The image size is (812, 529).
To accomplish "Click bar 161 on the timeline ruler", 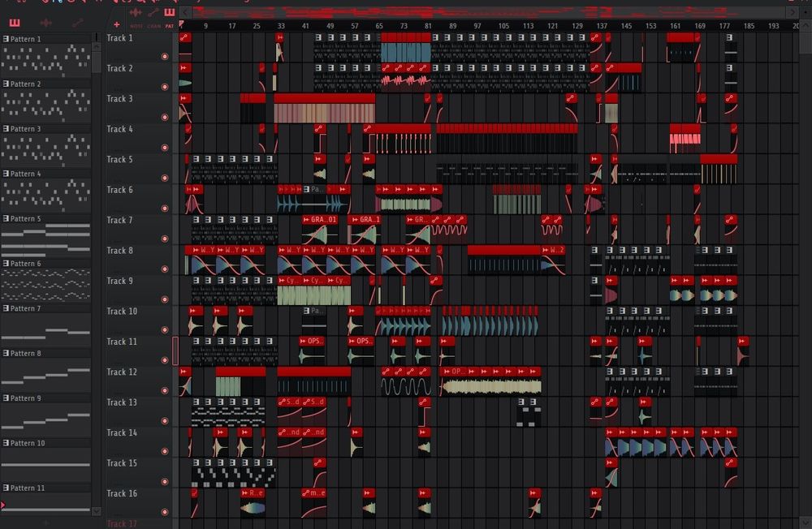I will coord(675,25).
